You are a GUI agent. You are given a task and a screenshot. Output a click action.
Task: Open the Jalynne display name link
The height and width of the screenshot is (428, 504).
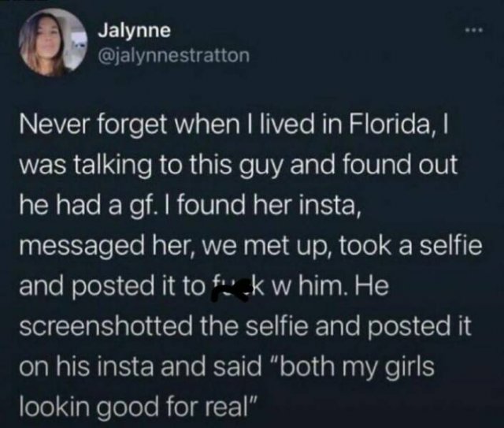tap(135, 31)
